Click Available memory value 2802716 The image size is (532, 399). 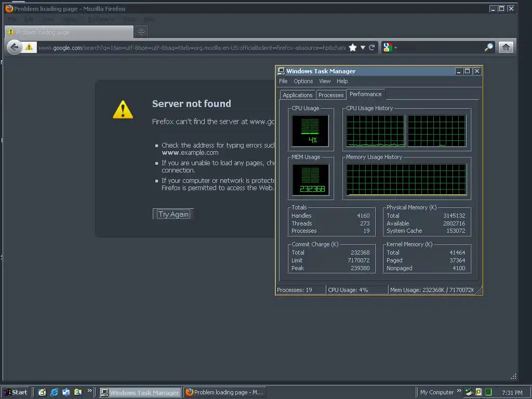tap(454, 223)
